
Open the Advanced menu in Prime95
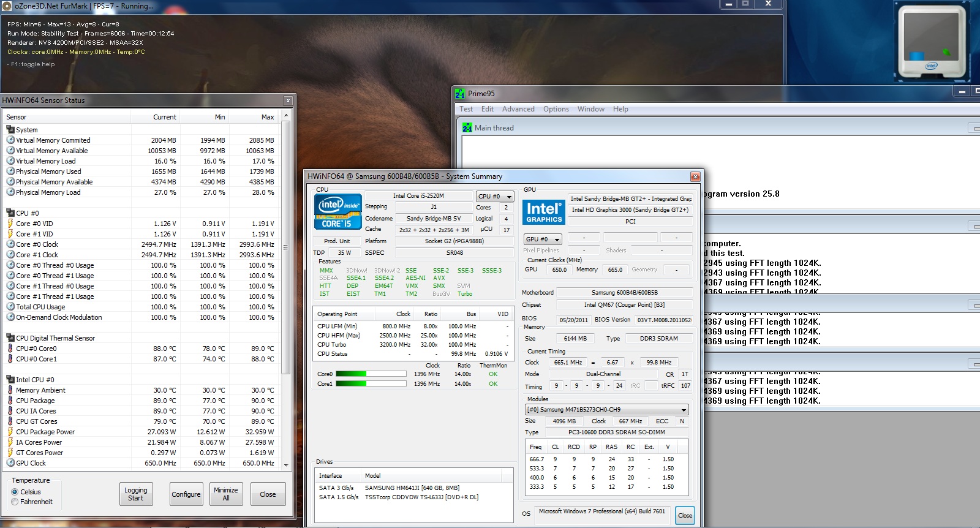coord(518,109)
